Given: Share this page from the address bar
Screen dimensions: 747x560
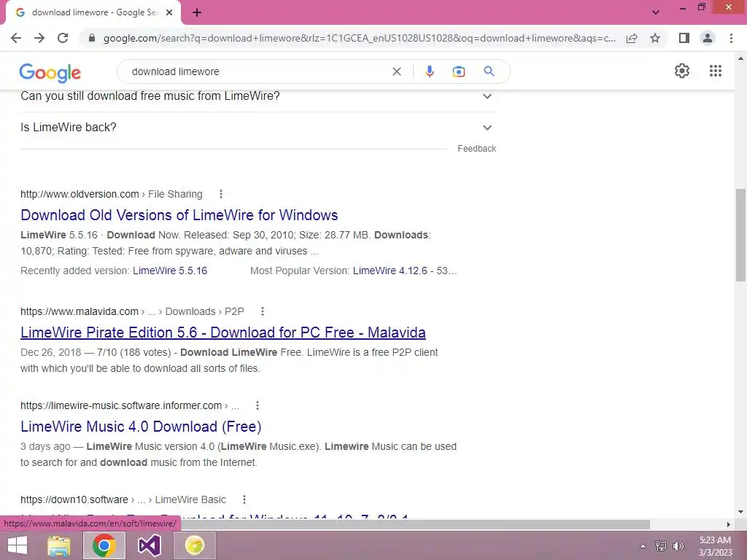Looking at the screenshot, I should point(632,38).
